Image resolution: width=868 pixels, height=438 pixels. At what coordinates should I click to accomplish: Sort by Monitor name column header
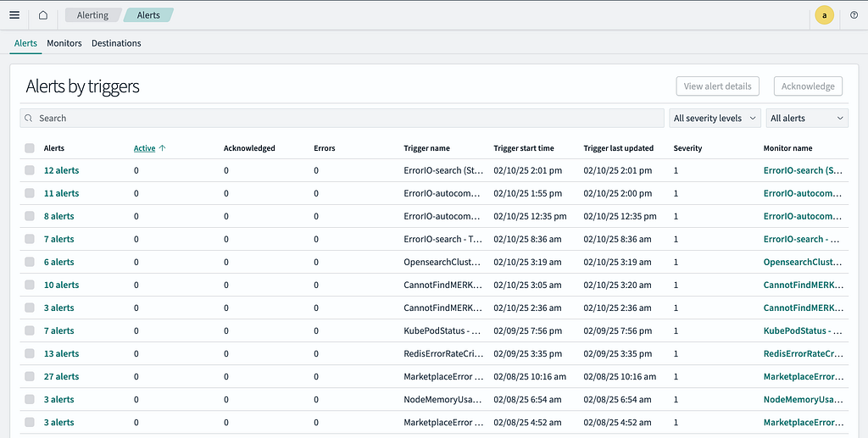point(787,148)
